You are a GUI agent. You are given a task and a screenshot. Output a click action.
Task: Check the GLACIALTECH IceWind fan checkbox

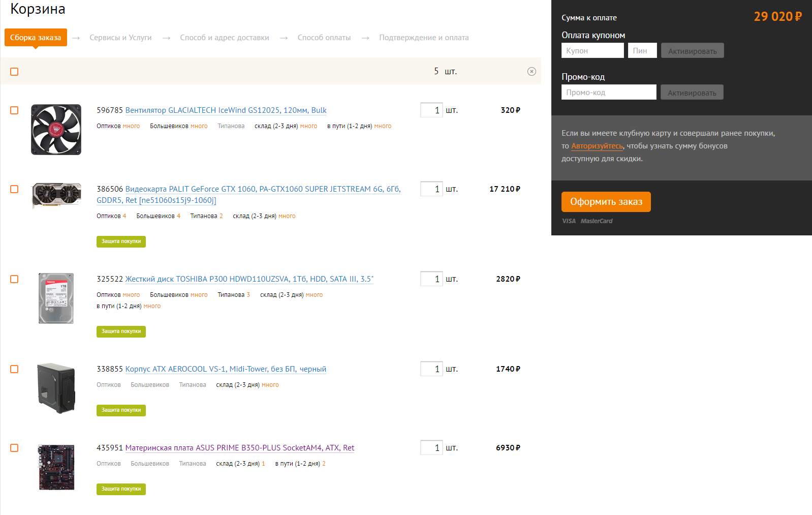14,110
